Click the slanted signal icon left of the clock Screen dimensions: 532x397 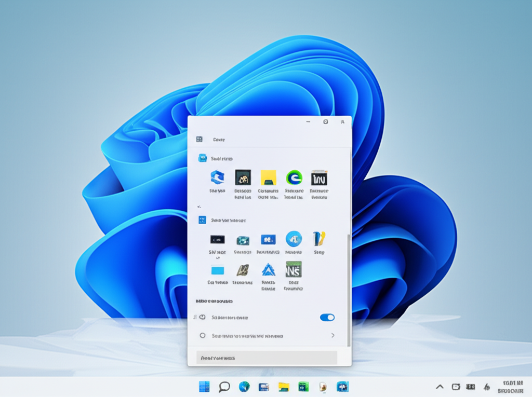click(486, 387)
